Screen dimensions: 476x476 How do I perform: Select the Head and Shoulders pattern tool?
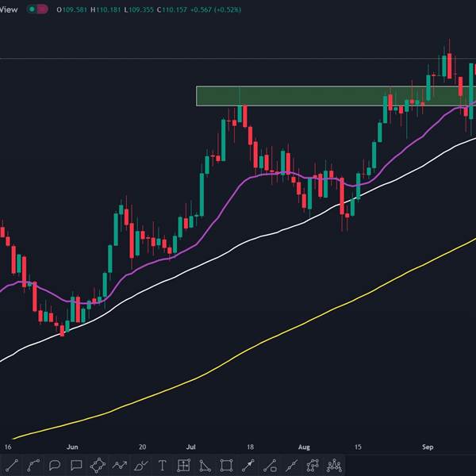point(334,465)
